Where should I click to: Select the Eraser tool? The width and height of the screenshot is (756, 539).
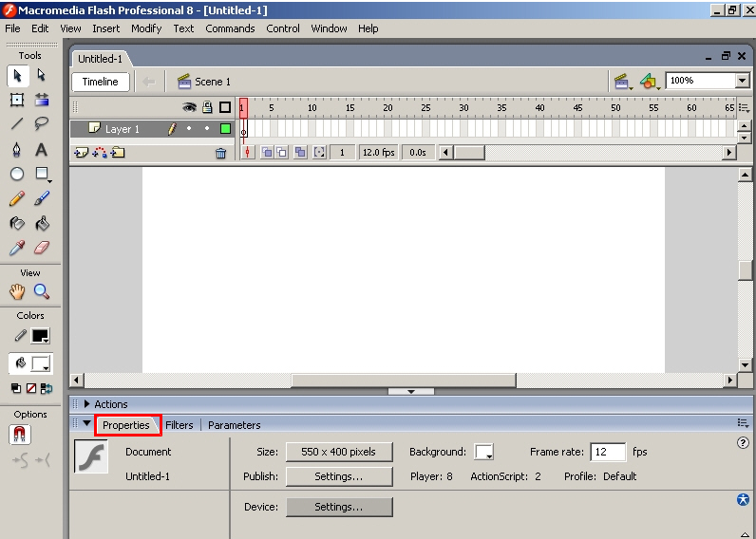click(42, 248)
